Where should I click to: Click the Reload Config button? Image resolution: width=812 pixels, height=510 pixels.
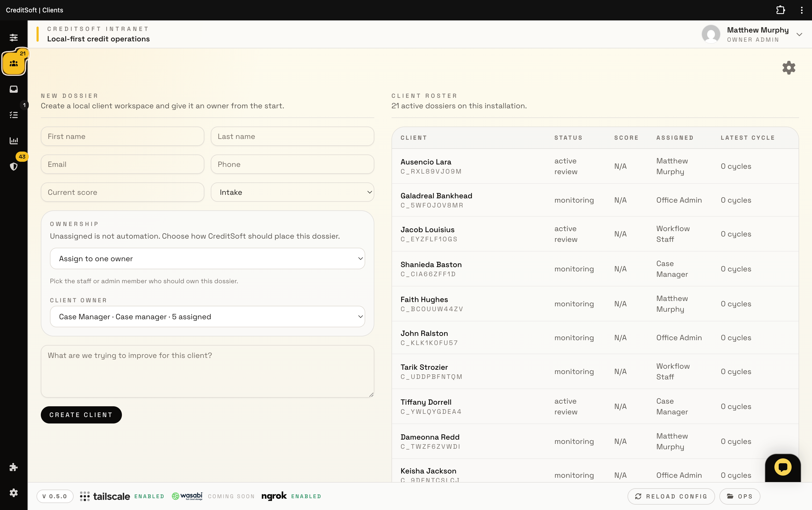671,496
